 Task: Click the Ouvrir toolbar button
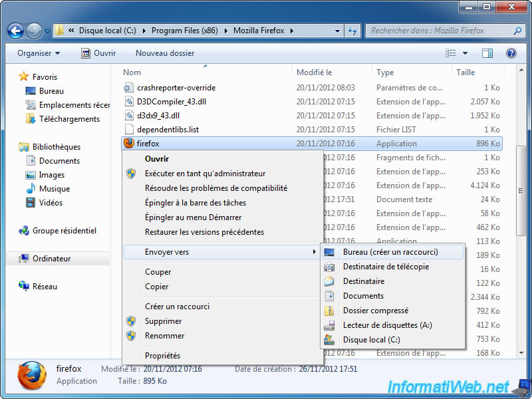click(98, 53)
